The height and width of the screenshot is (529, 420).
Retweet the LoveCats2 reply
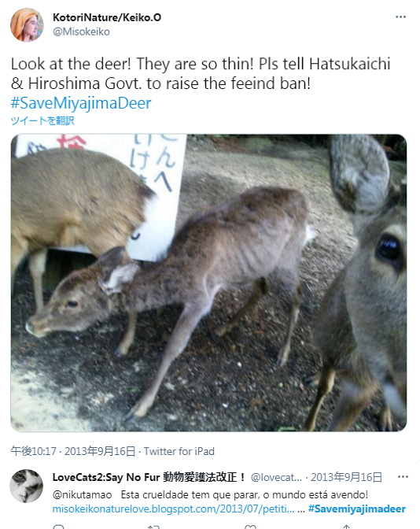pos(153,527)
